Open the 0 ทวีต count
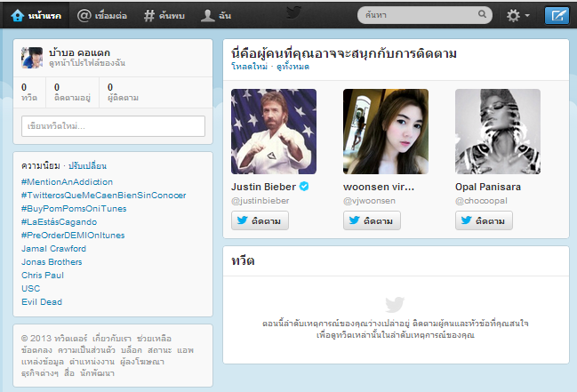 coord(29,92)
